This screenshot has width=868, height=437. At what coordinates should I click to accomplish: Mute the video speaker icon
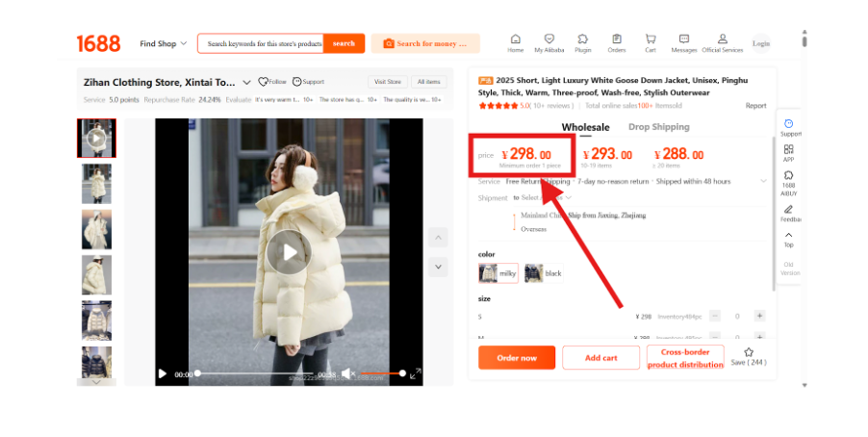(347, 373)
